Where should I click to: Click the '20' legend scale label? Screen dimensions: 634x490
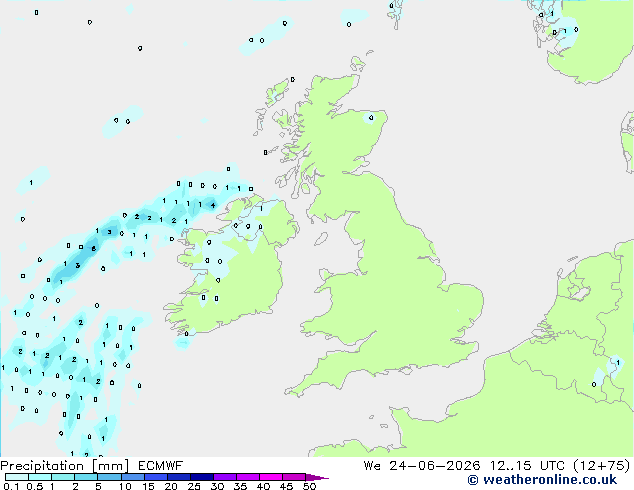[x=171, y=486]
